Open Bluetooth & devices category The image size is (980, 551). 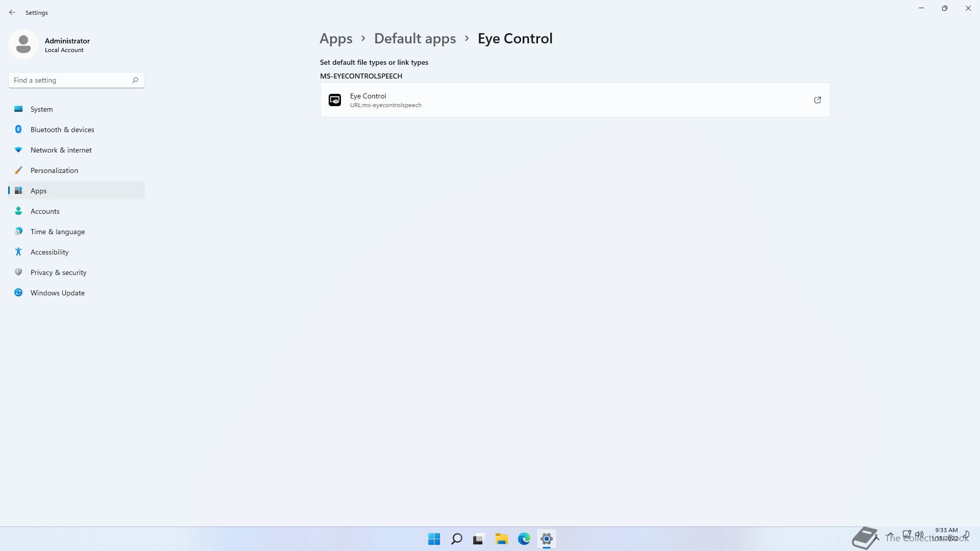click(77, 130)
